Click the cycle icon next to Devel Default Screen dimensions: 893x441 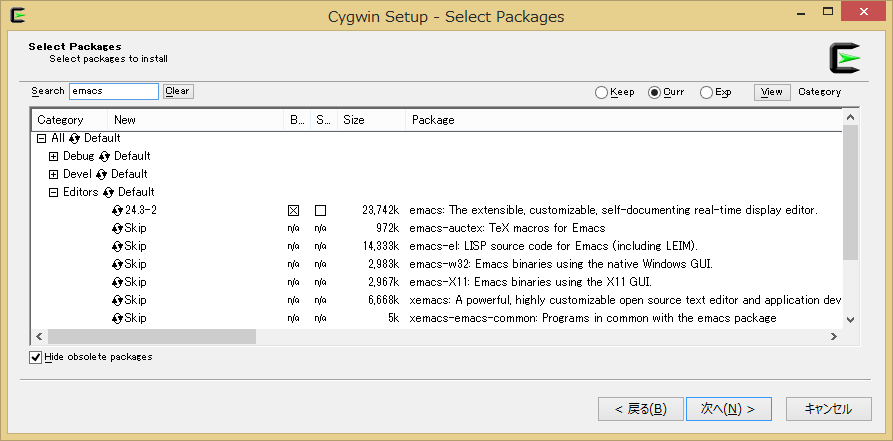pos(102,174)
